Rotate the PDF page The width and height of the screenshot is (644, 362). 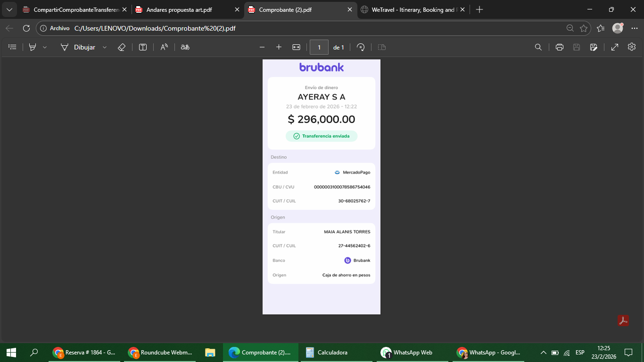(x=361, y=47)
